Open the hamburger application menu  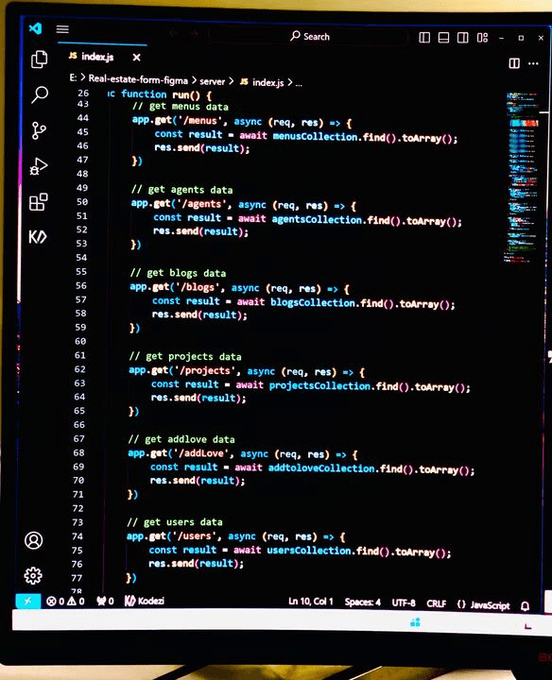62,29
